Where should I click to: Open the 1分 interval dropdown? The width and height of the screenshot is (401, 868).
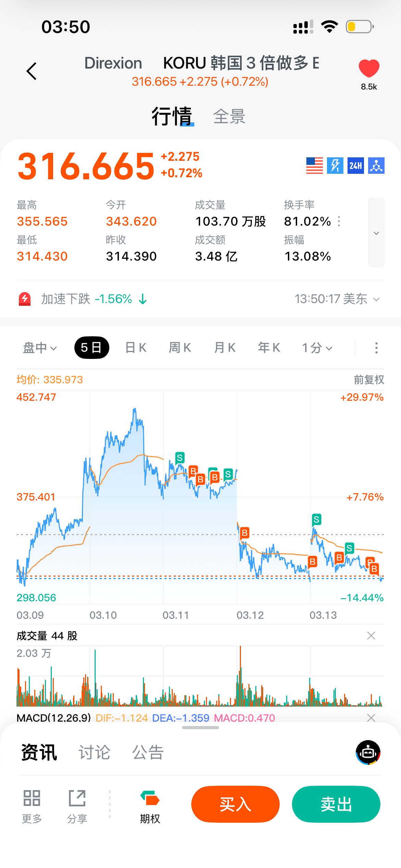click(317, 348)
